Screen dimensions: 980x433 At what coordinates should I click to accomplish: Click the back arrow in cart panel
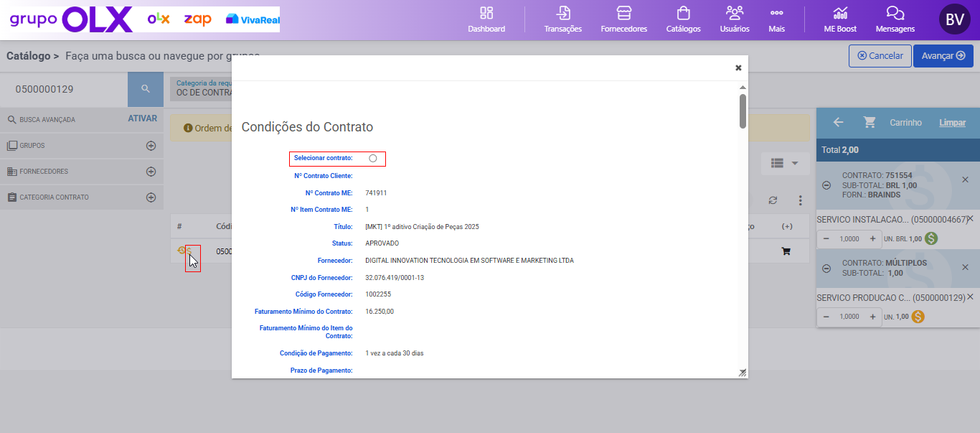838,123
